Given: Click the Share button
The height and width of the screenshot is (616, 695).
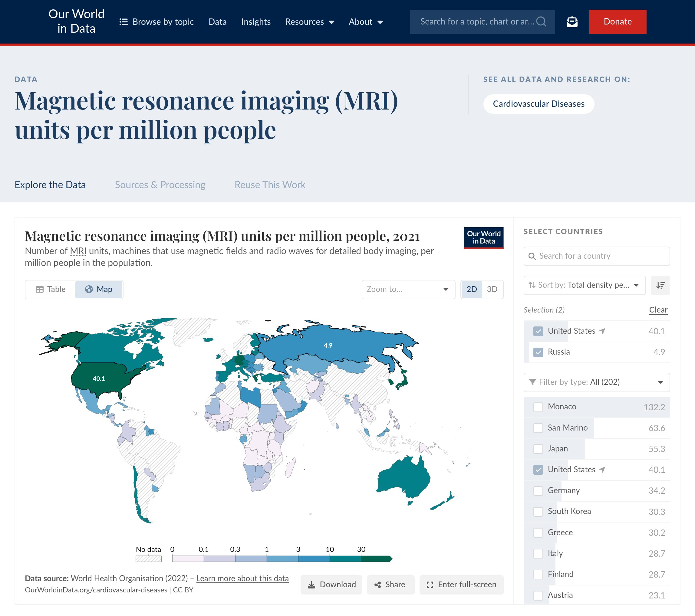Looking at the screenshot, I should (391, 585).
